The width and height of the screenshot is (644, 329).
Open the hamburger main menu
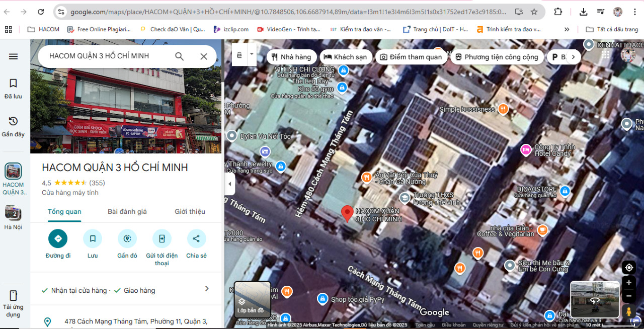(14, 56)
